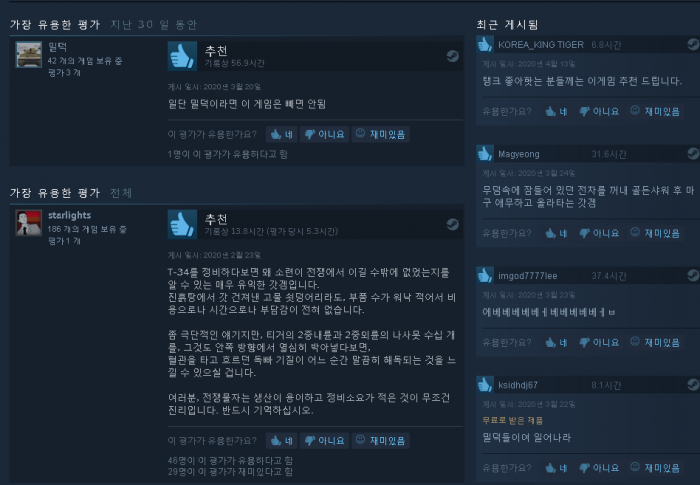Click the Steam logo icon on starlights' review header

(452, 224)
